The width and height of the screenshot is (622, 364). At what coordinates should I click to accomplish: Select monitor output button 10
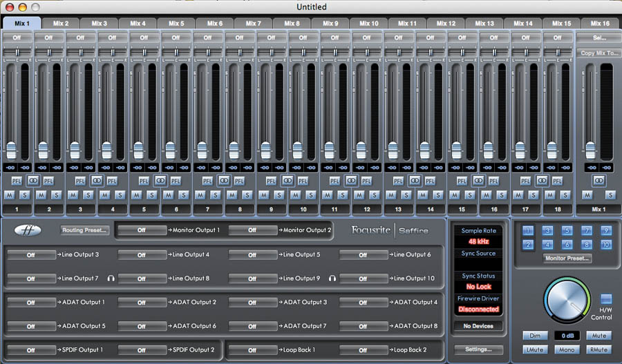pyautogui.click(x=606, y=245)
